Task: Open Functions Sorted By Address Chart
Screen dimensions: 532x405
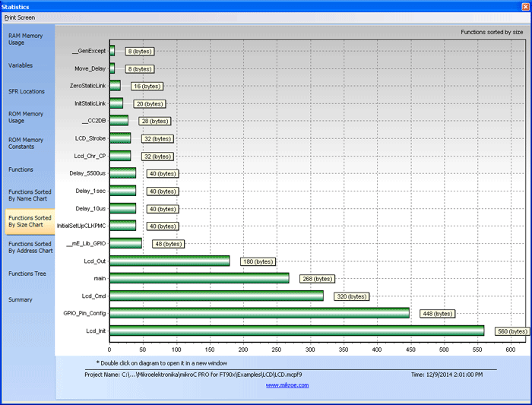Action: pos(30,247)
